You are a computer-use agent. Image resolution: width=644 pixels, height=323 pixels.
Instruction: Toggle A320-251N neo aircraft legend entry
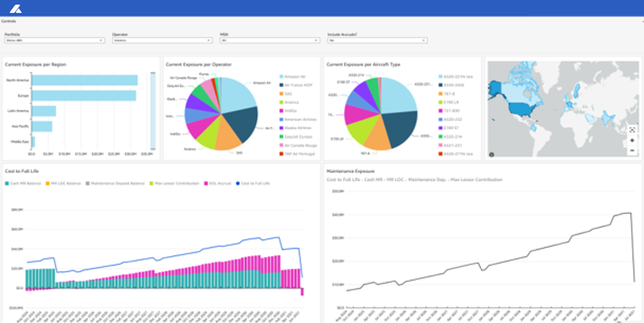point(456,77)
